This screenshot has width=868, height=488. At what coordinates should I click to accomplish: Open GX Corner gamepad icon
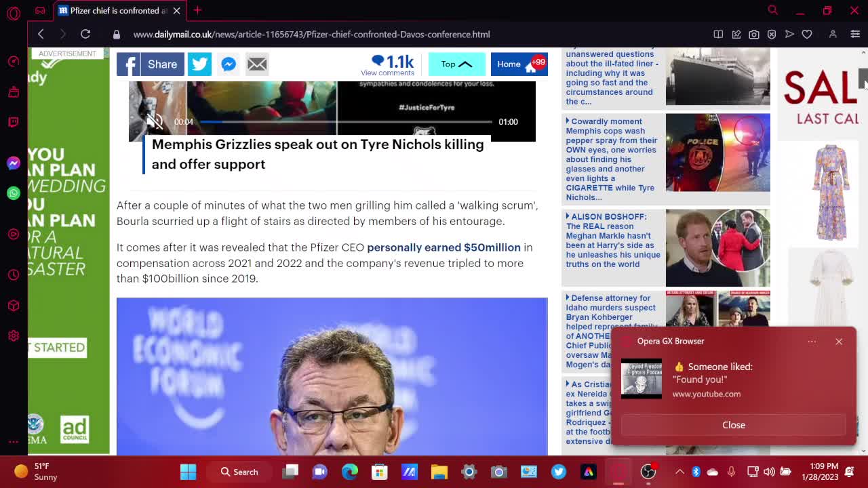click(x=40, y=11)
